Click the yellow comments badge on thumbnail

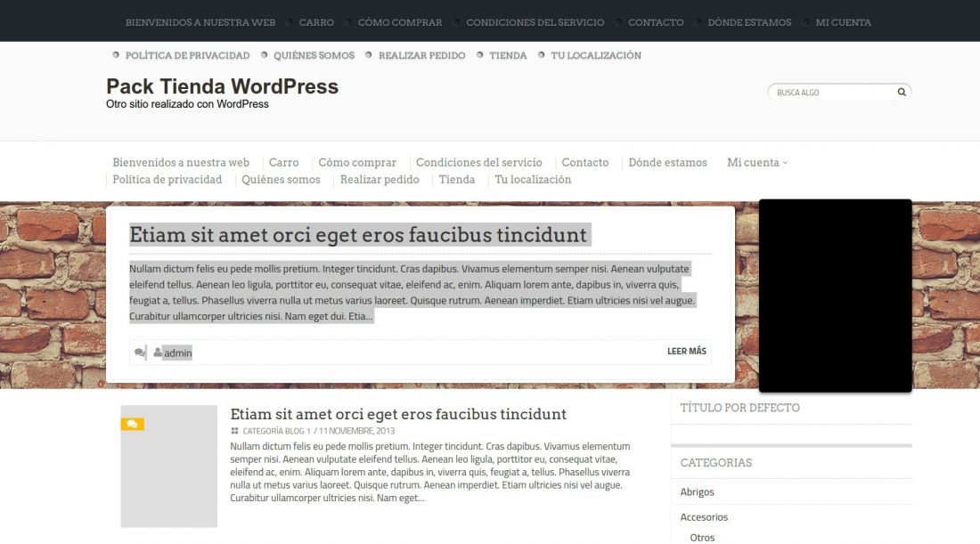[x=132, y=424]
